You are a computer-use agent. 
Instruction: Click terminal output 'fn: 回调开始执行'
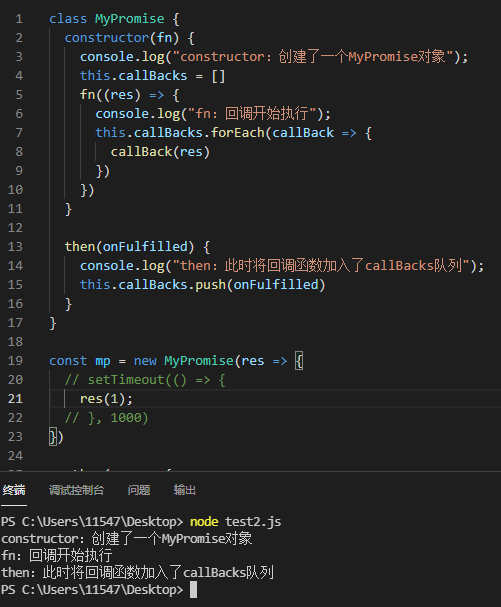[57, 556]
